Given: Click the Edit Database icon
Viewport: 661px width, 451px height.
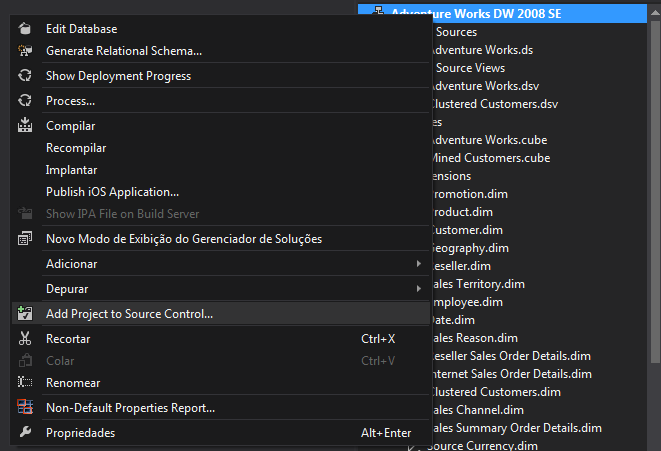Looking at the screenshot, I should pos(25,29).
